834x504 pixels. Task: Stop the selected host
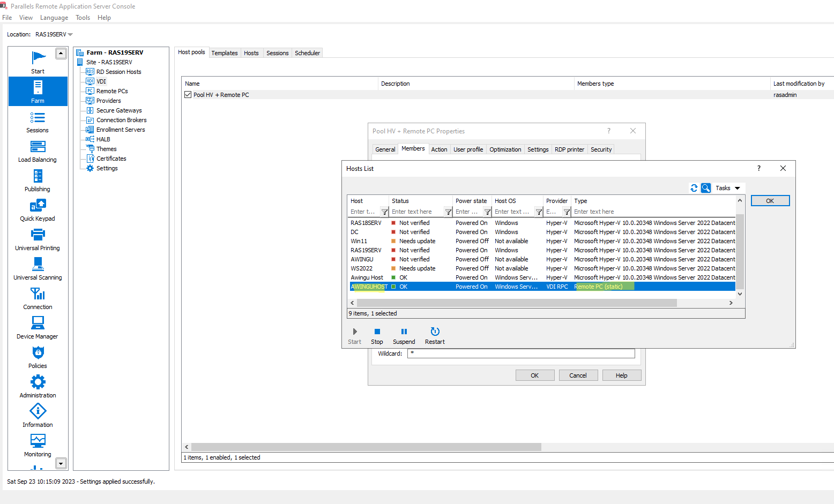click(377, 336)
